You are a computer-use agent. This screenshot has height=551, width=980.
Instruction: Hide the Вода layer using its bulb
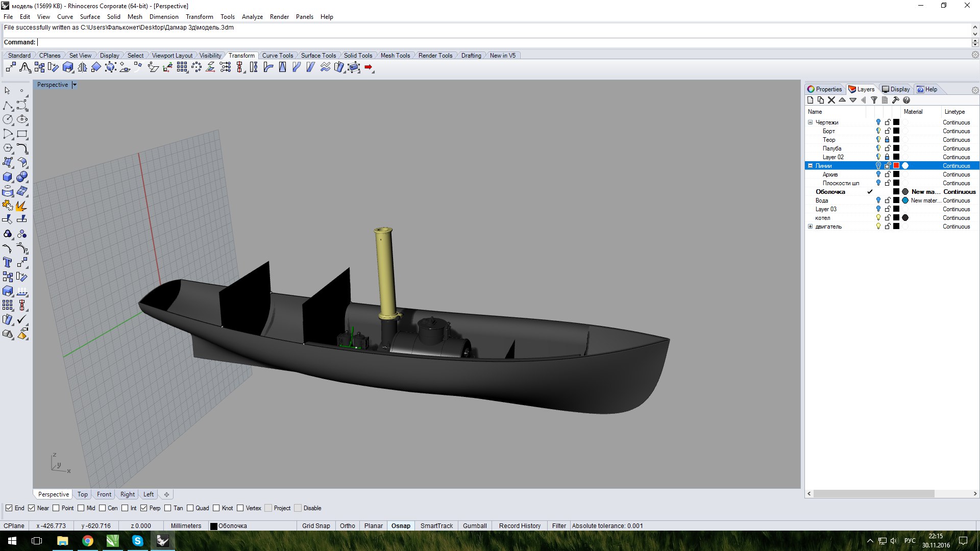pyautogui.click(x=878, y=201)
